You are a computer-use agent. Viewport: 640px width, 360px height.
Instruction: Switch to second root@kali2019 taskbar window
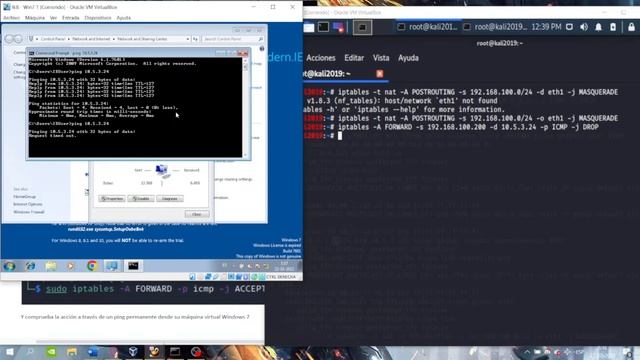tap(495, 27)
